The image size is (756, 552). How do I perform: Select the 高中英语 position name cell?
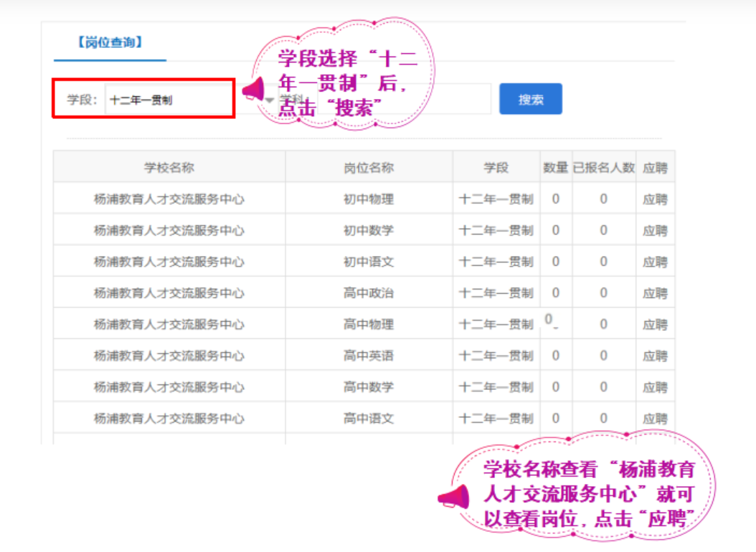[x=369, y=356]
